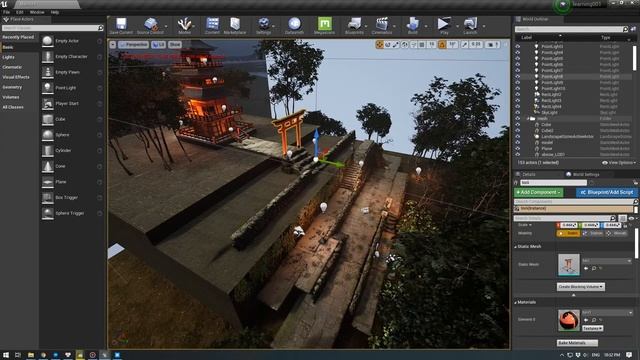Select the rotate gizmo mode in viewport
This screenshot has height=360, width=640.
(387, 44)
